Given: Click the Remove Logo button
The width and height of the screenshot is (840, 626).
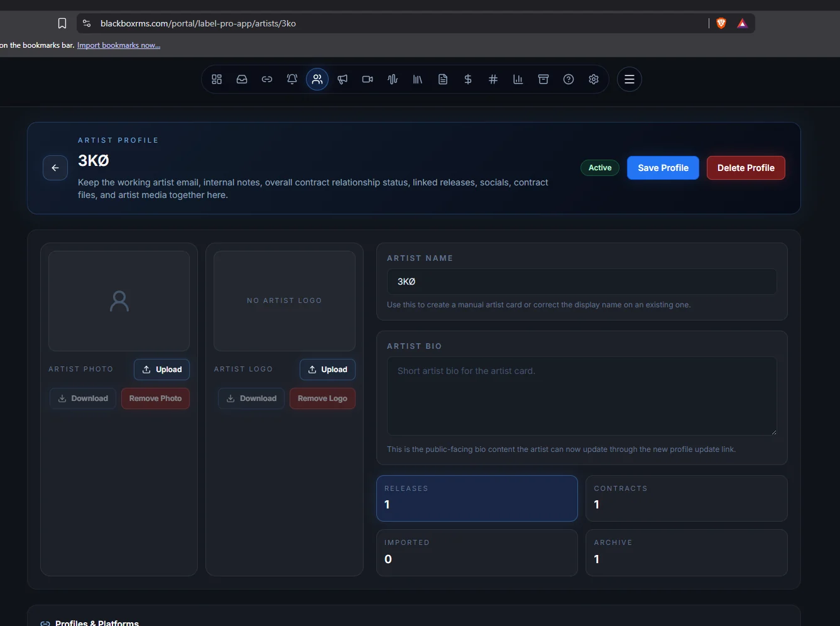Looking at the screenshot, I should pyautogui.click(x=322, y=398).
